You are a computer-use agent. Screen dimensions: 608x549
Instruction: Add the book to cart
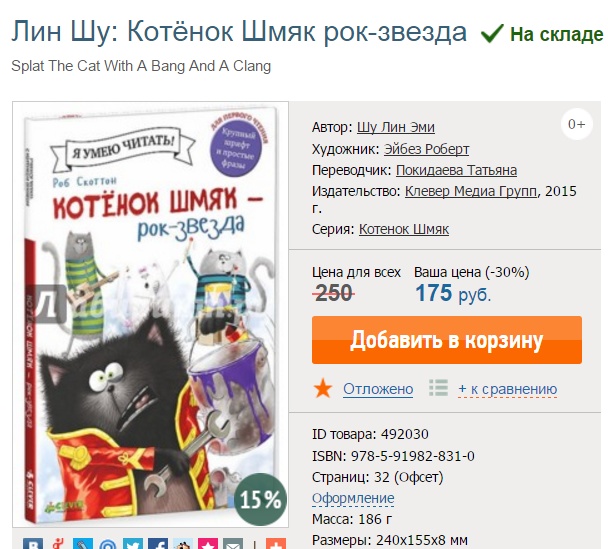[x=447, y=340]
